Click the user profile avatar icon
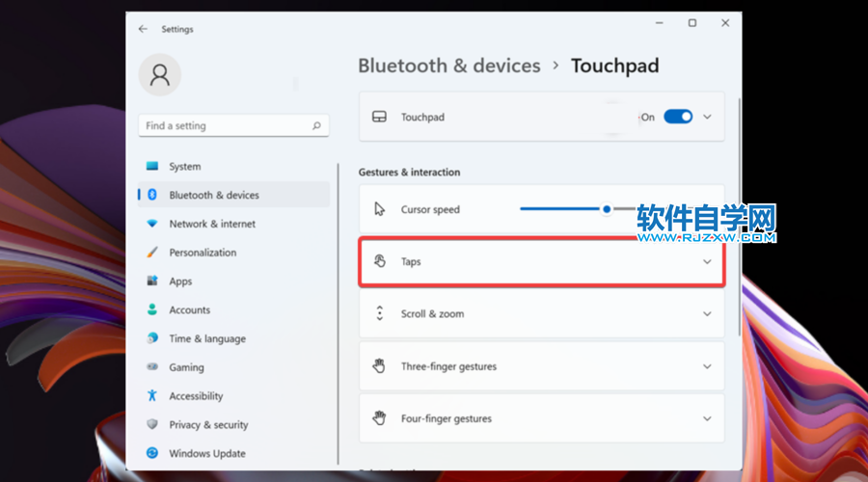 coord(161,74)
